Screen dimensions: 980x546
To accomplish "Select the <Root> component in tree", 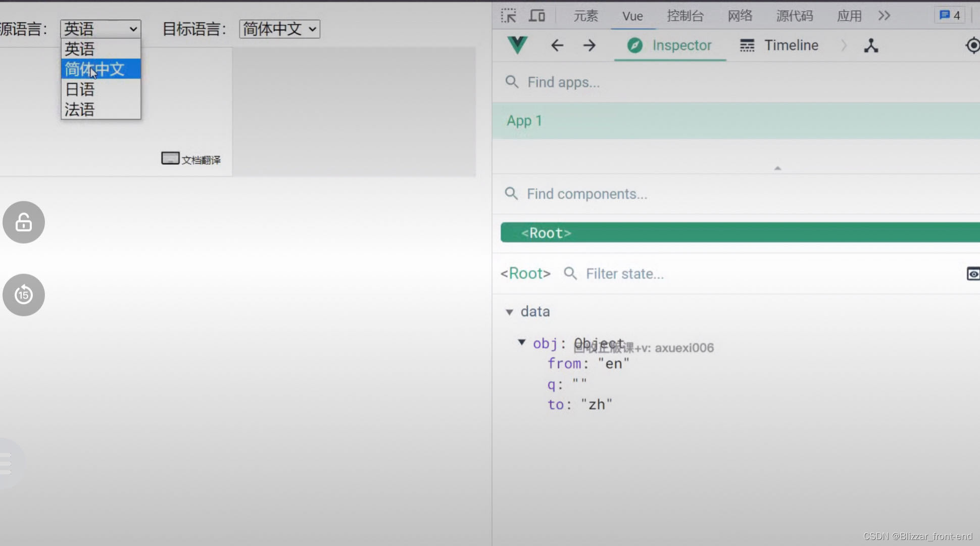I will pyautogui.click(x=740, y=233).
